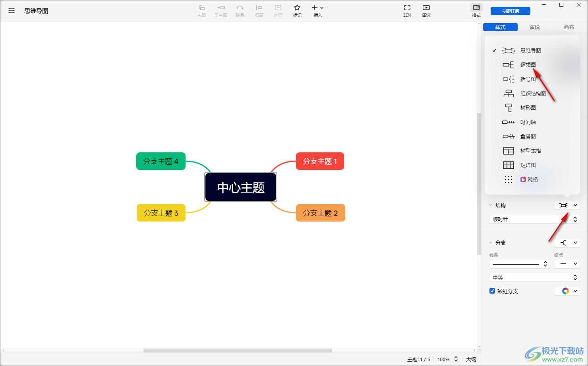Select 组织结构图 structure option
This screenshot has height=366, width=588.
tap(532, 93)
